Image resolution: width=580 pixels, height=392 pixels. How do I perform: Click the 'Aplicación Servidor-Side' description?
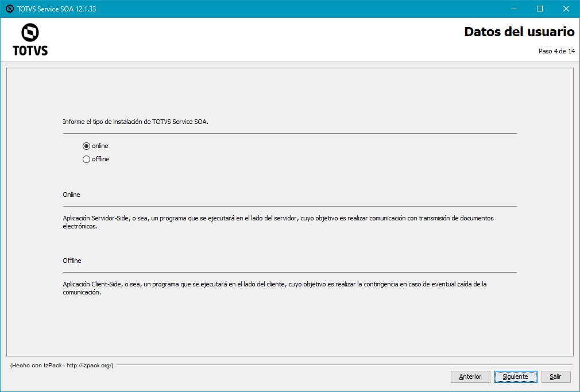click(278, 222)
